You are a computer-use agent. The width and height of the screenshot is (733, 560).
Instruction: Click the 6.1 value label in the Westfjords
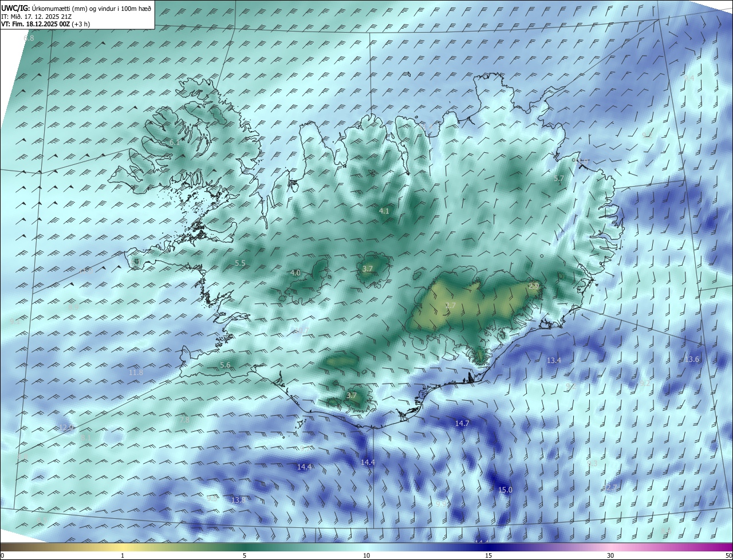[x=174, y=142]
